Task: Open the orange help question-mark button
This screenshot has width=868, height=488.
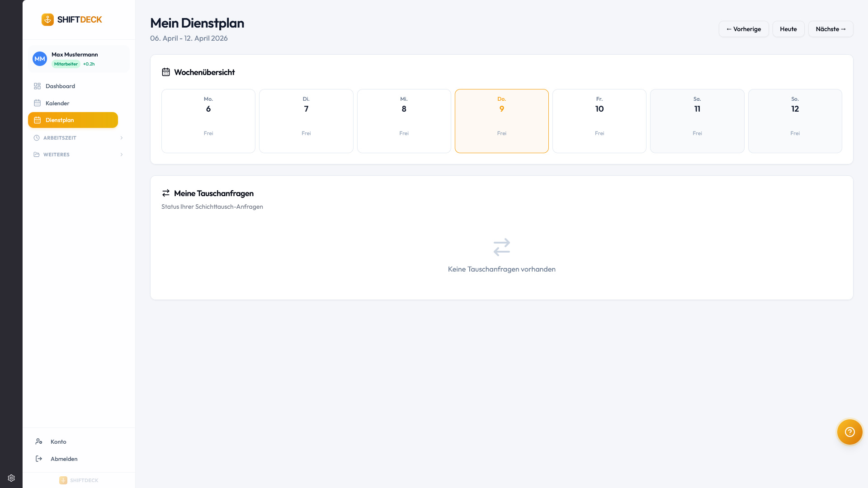Action: coord(849,432)
